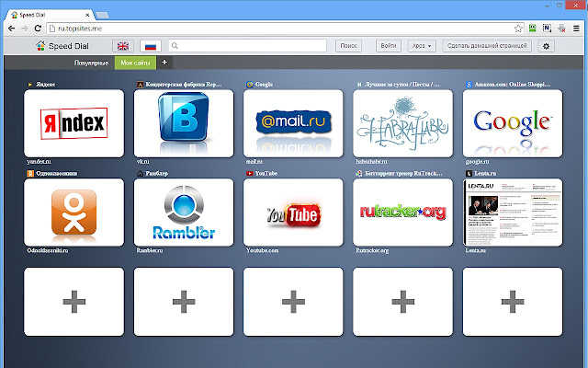Follow the Youtube.com link

pyautogui.click(x=263, y=250)
